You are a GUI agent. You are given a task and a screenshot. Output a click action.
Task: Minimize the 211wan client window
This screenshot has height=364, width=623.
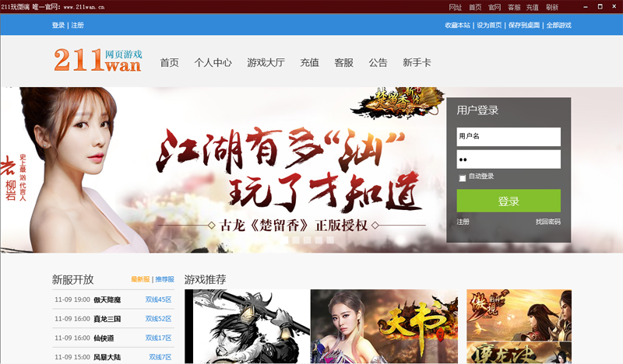583,6
